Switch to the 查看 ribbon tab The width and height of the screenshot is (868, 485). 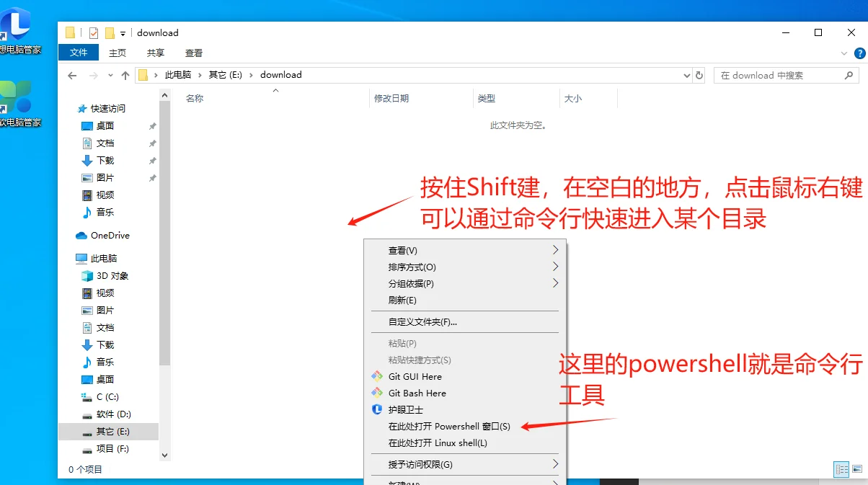[193, 52]
